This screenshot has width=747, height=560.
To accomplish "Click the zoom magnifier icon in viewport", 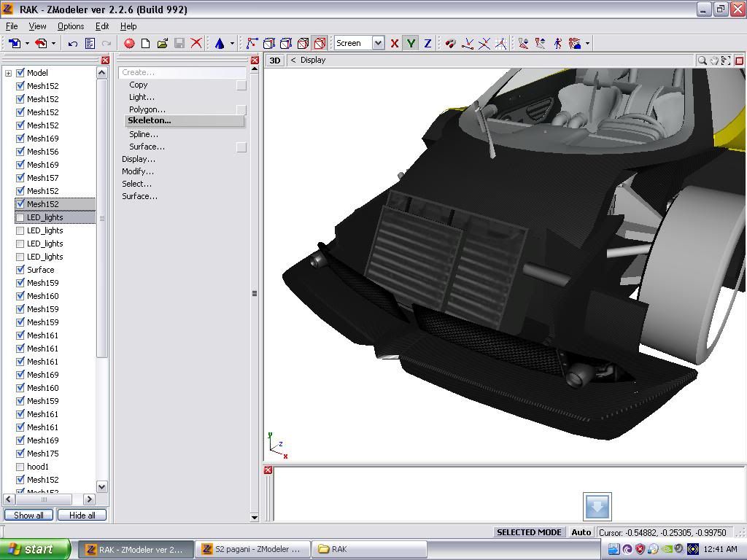I will coord(702,61).
